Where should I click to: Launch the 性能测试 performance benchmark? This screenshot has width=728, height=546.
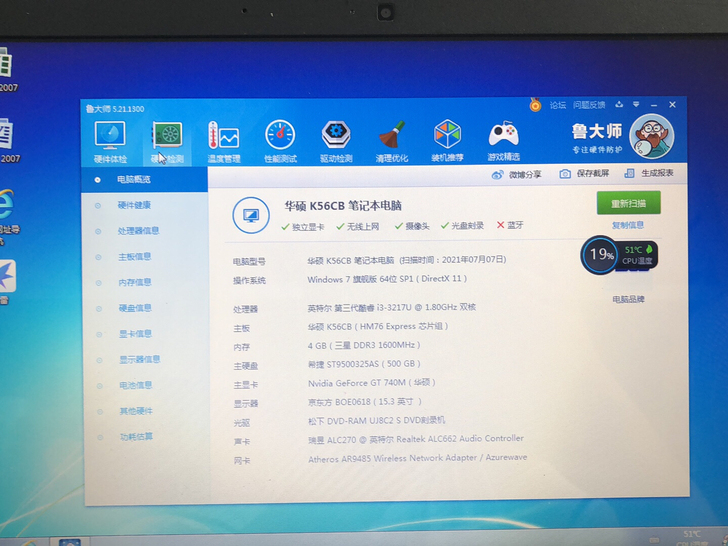280,142
